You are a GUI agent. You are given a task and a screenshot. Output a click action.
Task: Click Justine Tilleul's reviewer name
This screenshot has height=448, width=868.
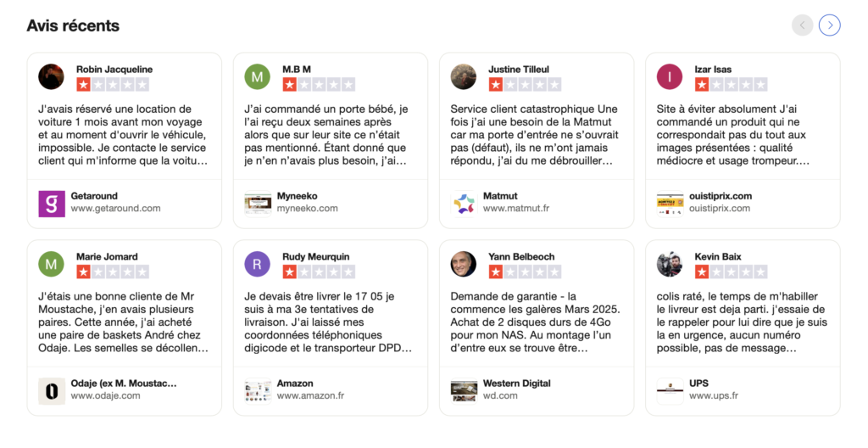click(519, 70)
